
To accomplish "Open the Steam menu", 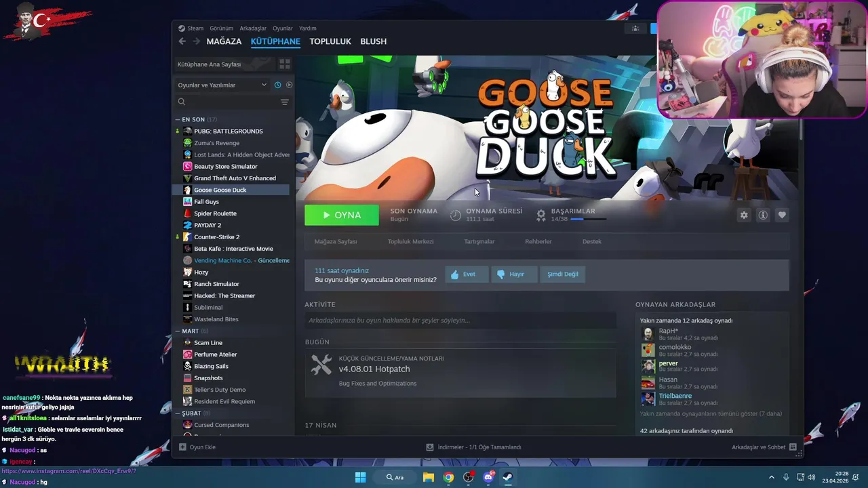I will pos(195,28).
